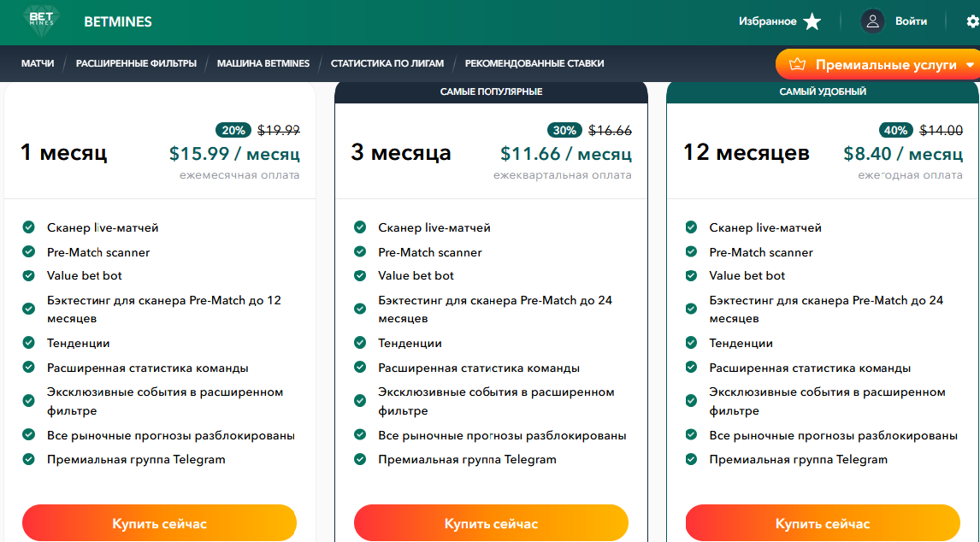
Task: Expand the Премиальные услуги dropdown arrow
Action: [970, 65]
